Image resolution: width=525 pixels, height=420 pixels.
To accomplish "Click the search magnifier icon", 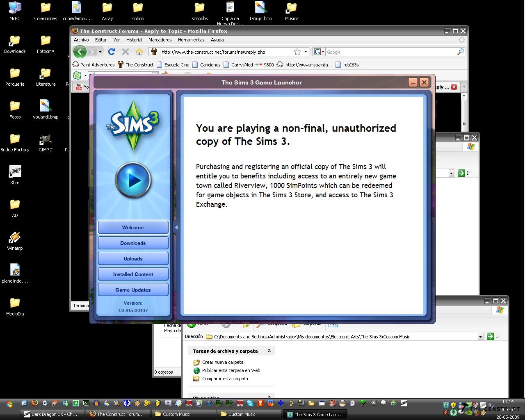I will 461,52.
